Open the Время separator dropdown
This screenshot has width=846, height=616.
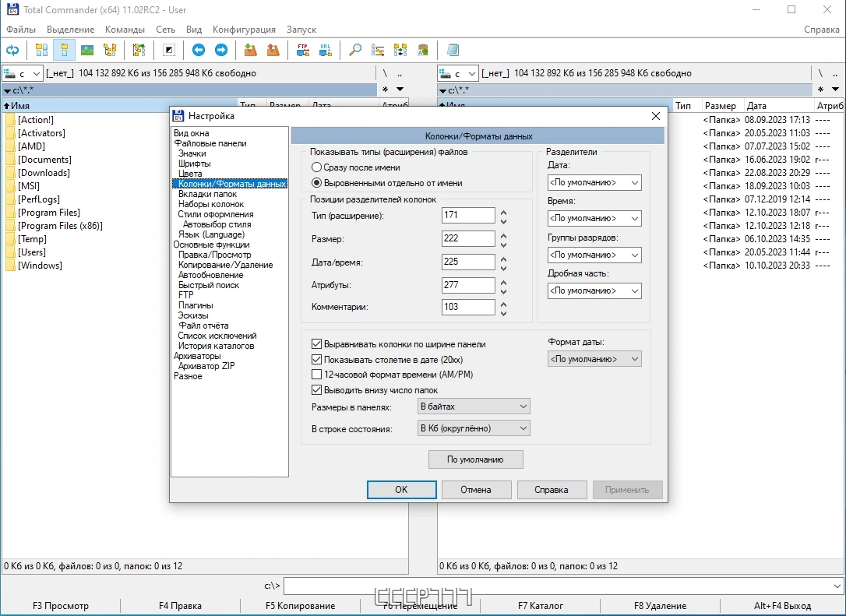(x=594, y=219)
